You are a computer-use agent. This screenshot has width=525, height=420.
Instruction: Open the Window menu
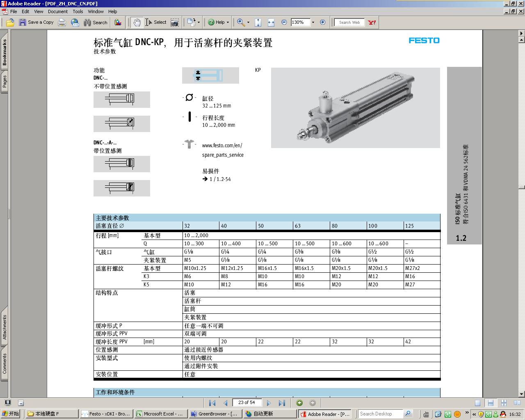pos(96,11)
